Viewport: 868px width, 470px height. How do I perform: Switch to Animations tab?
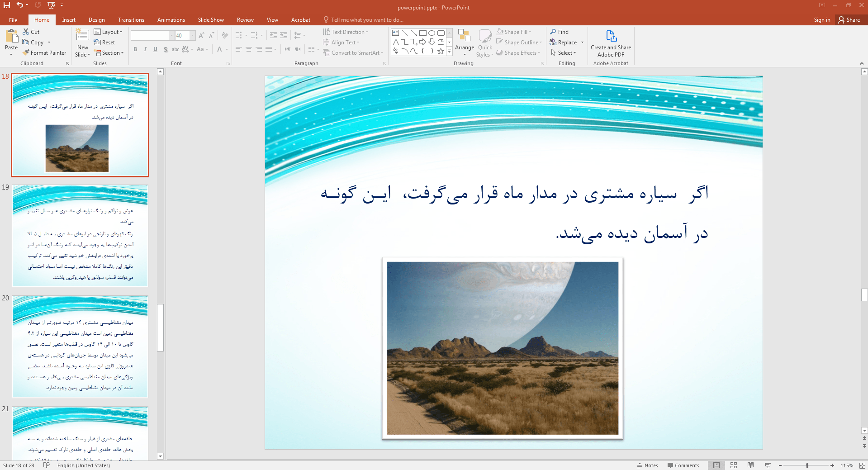coord(171,20)
